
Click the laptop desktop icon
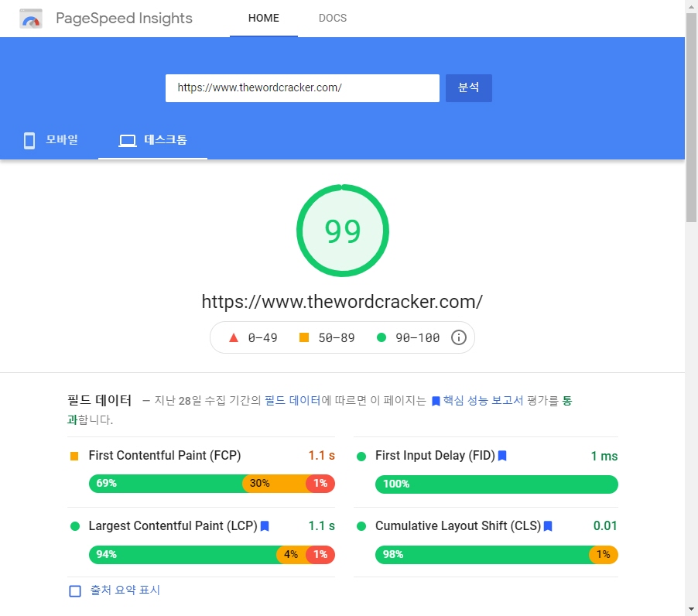(128, 141)
